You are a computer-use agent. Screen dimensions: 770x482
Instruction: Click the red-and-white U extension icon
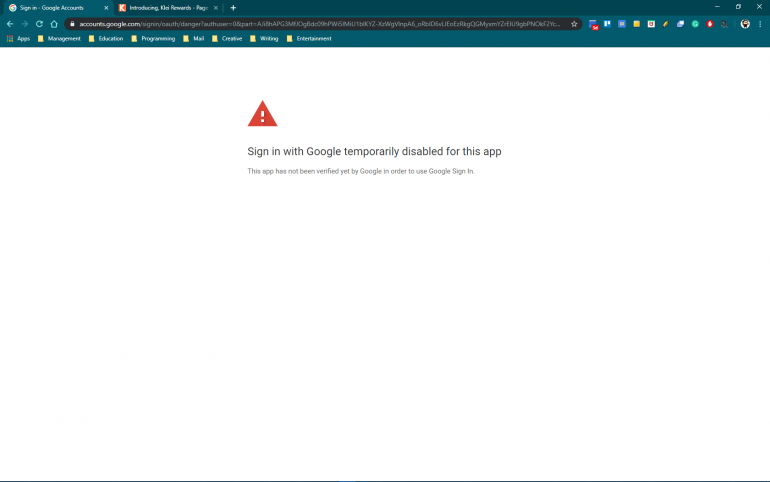(651, 24)
